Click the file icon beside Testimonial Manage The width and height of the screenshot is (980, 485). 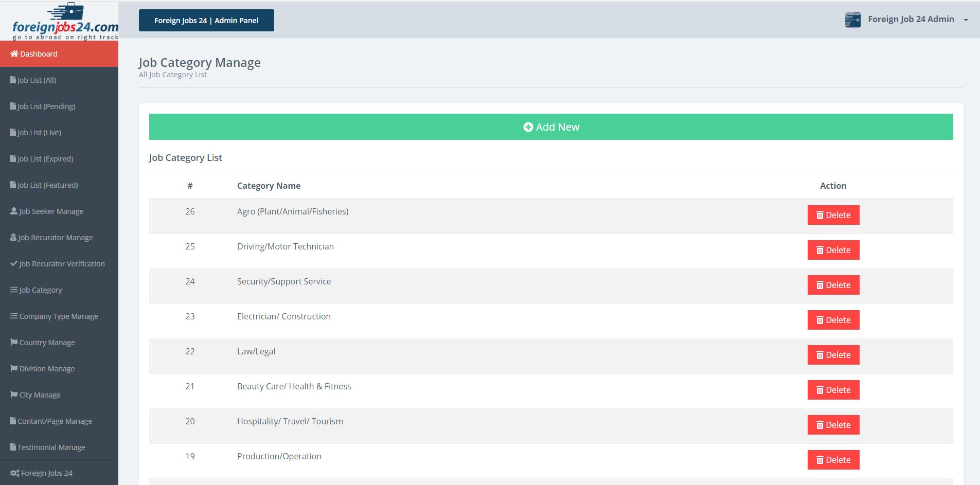13,447
